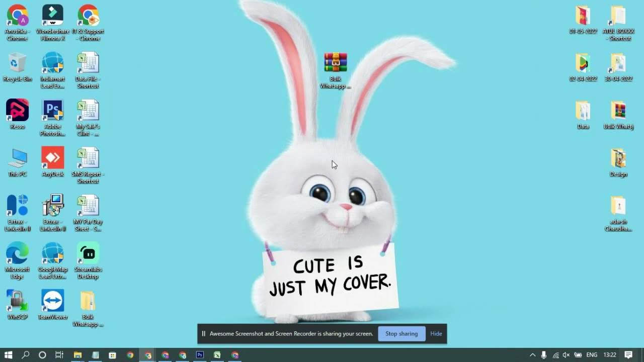Open Task View from the taskbar
The height and width of the screenshot is (362, 644).
tap(59, 355)
